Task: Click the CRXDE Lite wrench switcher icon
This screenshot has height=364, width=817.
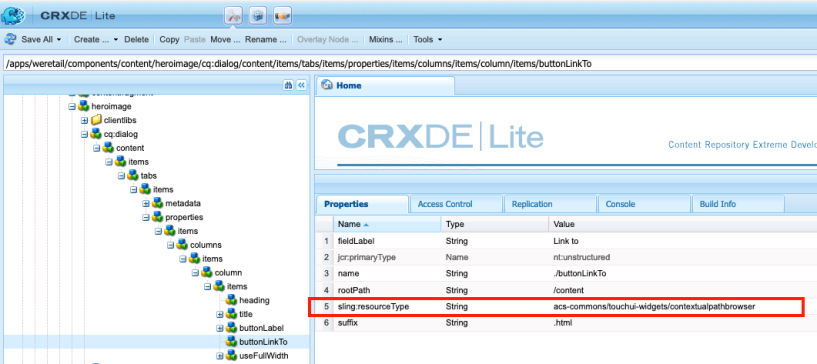Action: click(x=234, y=16)
